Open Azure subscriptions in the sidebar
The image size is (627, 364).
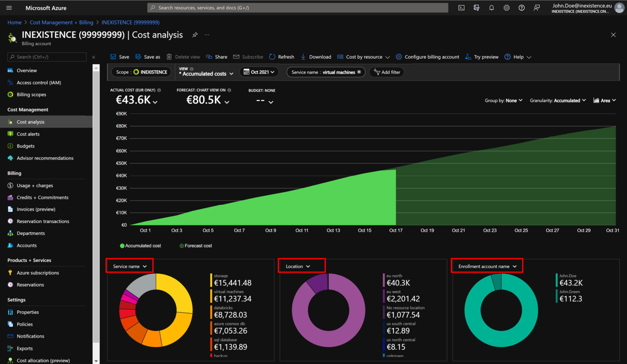click(38, 273)
